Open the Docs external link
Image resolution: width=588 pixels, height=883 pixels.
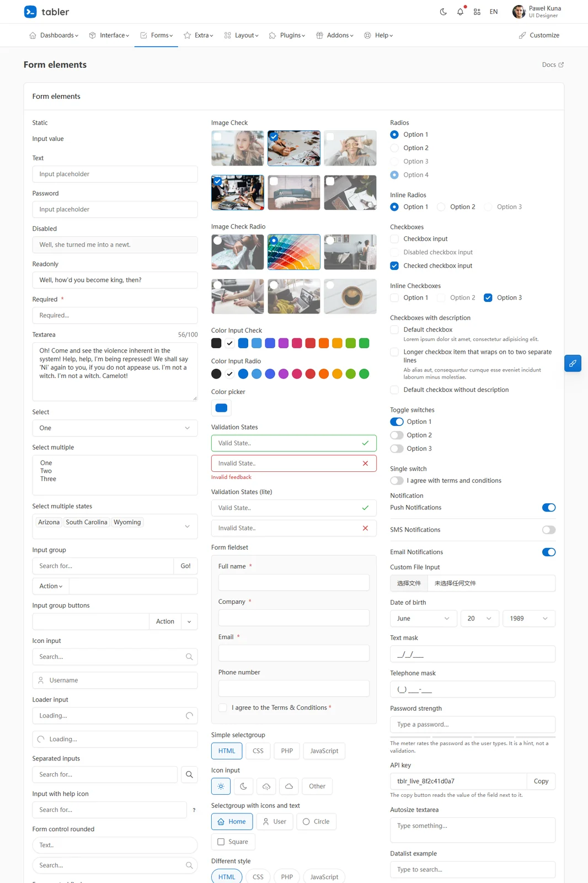553,65
